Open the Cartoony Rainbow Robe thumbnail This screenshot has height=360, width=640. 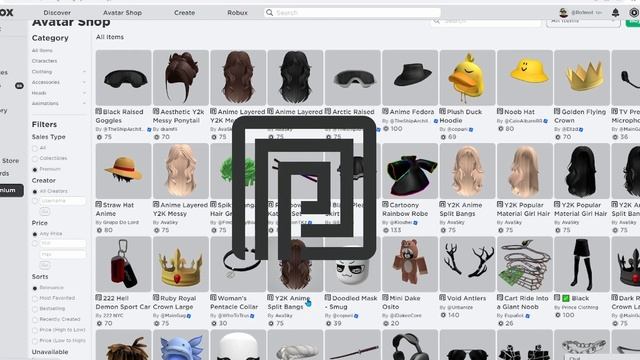[410, 171]
